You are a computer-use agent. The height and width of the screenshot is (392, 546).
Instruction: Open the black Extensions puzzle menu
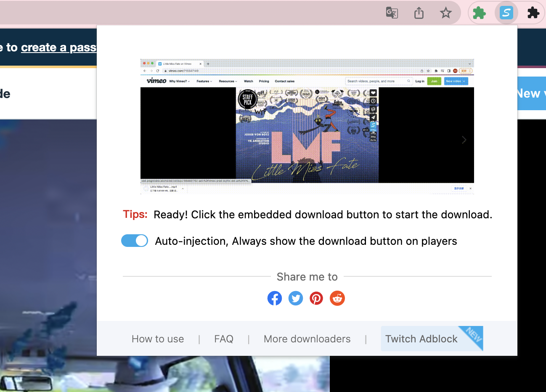tap(533, 13)
